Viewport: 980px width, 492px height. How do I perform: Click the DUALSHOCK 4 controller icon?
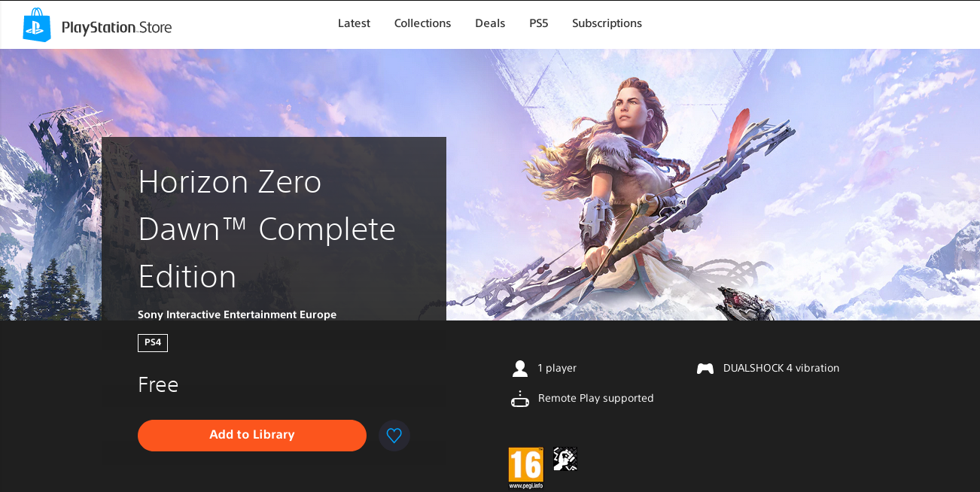pos(705,369)
